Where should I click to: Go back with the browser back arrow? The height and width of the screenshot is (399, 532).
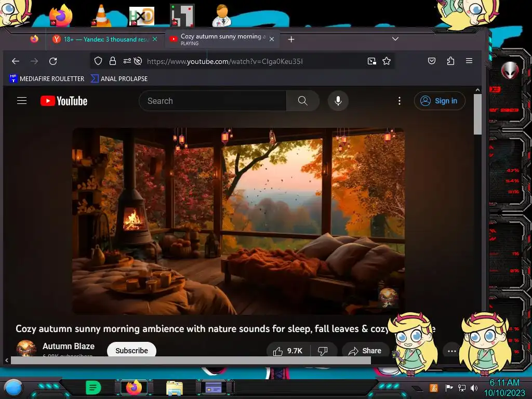click(x=16, y=61)
